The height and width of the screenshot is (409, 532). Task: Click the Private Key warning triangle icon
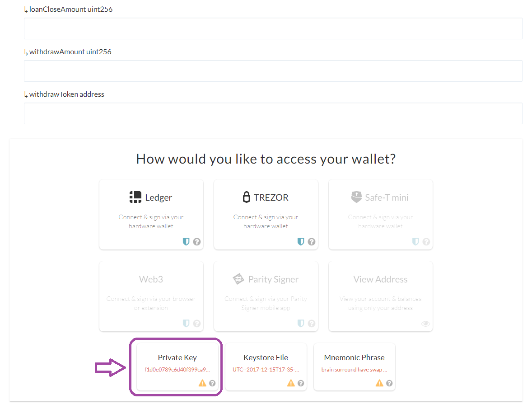[x=203, y=383]
